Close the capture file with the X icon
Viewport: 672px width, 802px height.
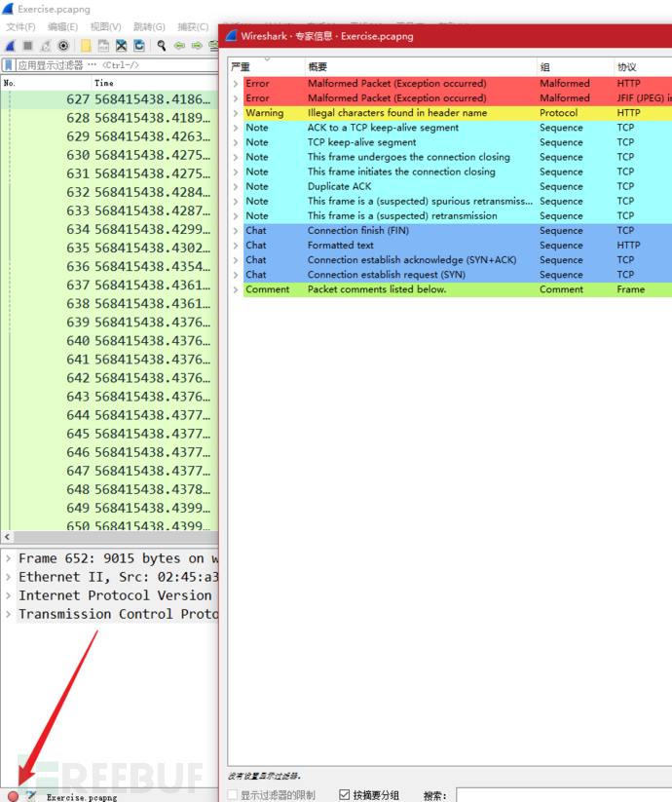coord(121,46)
